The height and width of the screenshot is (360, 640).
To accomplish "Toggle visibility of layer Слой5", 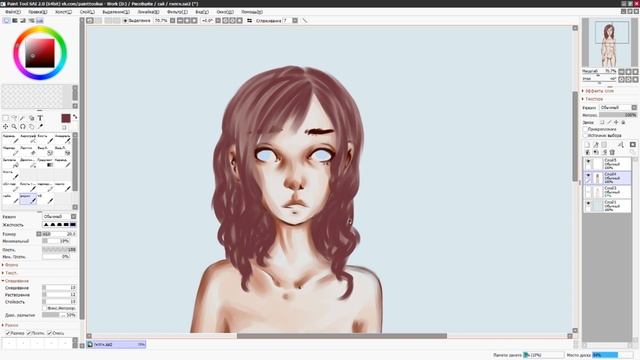I will coord(588,162).
